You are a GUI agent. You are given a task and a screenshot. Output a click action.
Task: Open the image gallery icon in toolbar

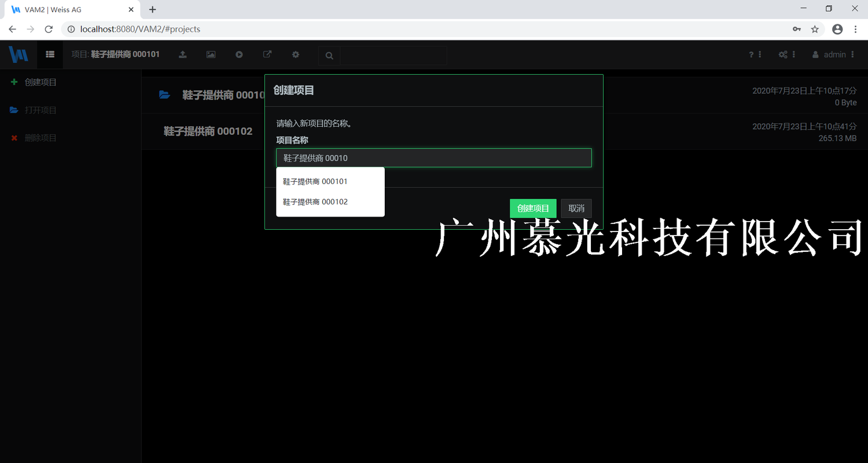(x=211, y=54)
